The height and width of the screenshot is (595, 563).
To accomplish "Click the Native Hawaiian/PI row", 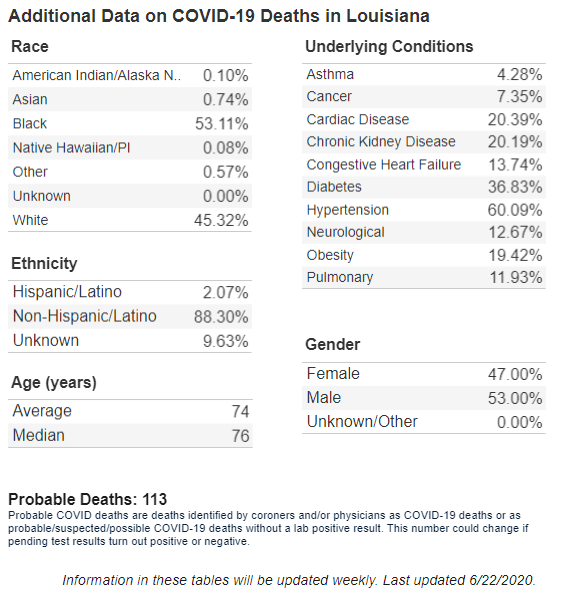I will [130, 148].
